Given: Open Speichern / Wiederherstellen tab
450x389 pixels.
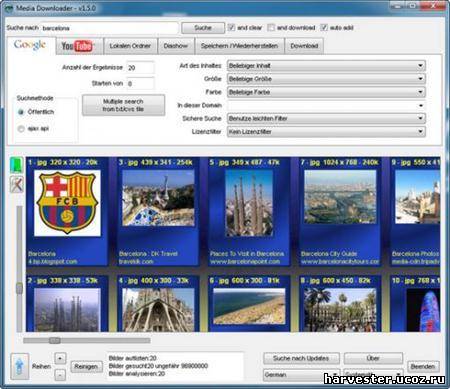Looking at the screenshot, I should pyautogui.click(x=239, y=46).
